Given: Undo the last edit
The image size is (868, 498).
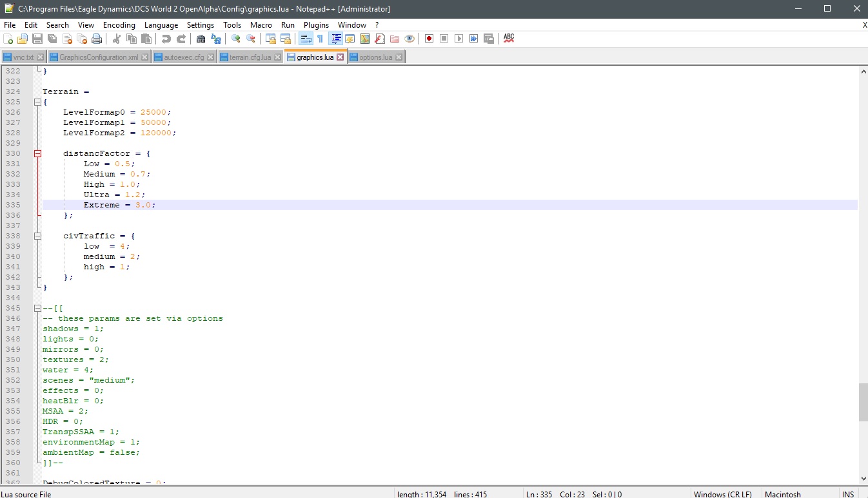Looking at the screenshot, I should coord(166,39).
